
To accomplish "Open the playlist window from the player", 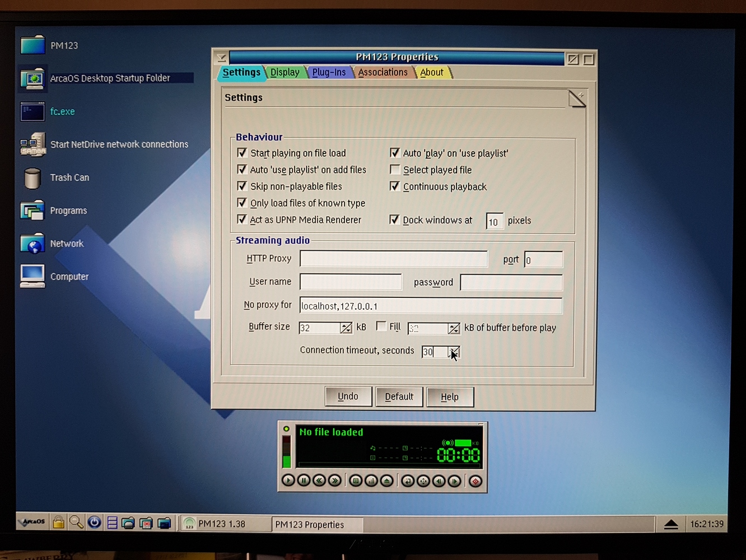I will [356, 480].
